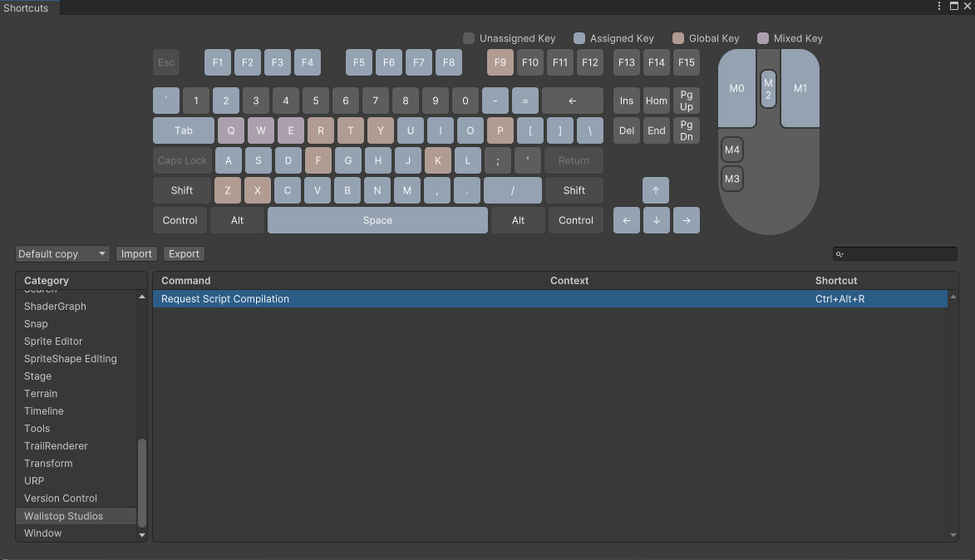Toggle the right Shift modifier key
The image size is (975, 560).
point(574,190)
